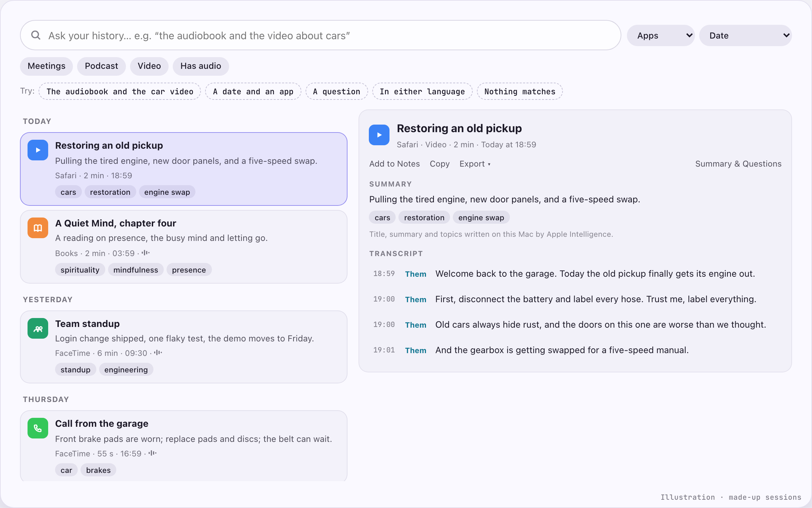
Task: Click Copy in the detail panel
Action: 440,164
